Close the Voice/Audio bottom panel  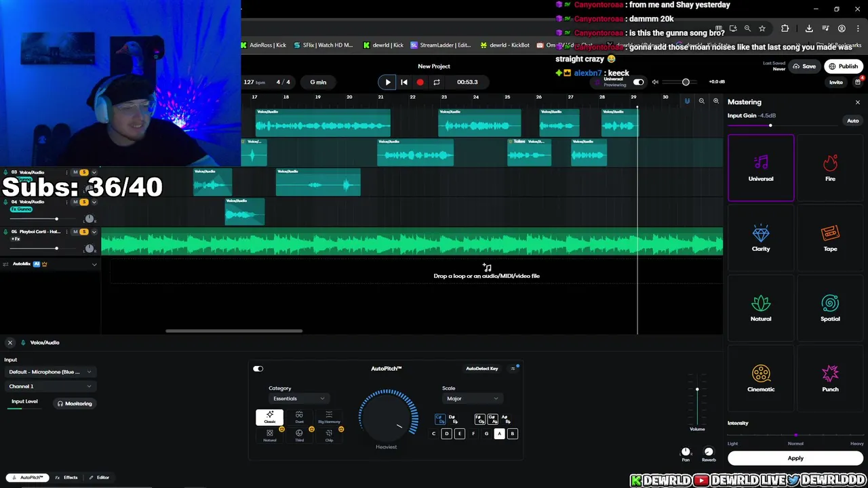pyautogui.click(x=10, y=343)
